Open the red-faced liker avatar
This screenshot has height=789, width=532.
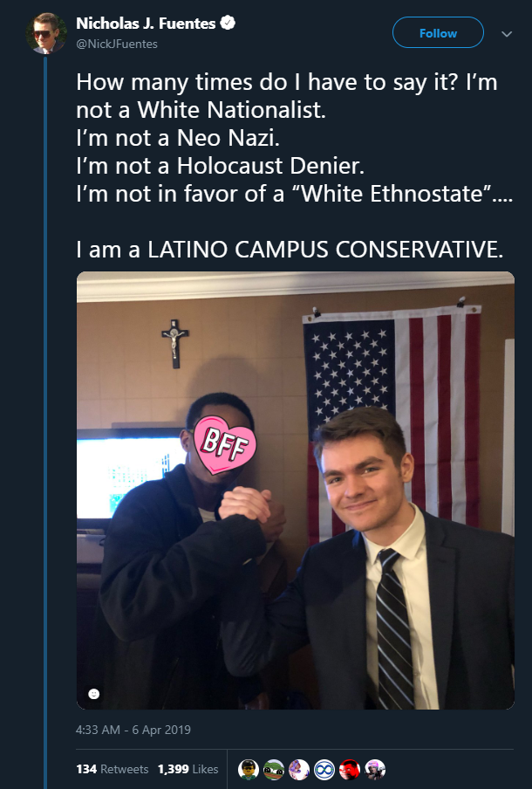(350, 770)
